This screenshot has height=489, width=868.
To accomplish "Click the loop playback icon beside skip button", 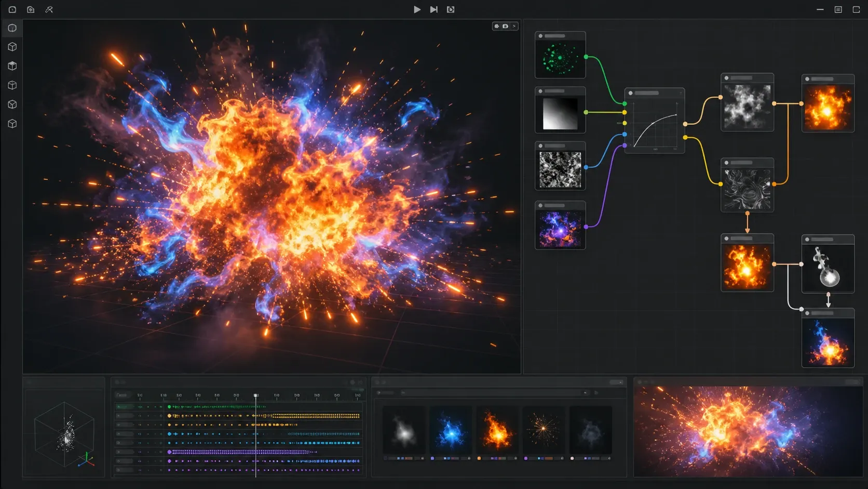I will click(x=451, y=9).
